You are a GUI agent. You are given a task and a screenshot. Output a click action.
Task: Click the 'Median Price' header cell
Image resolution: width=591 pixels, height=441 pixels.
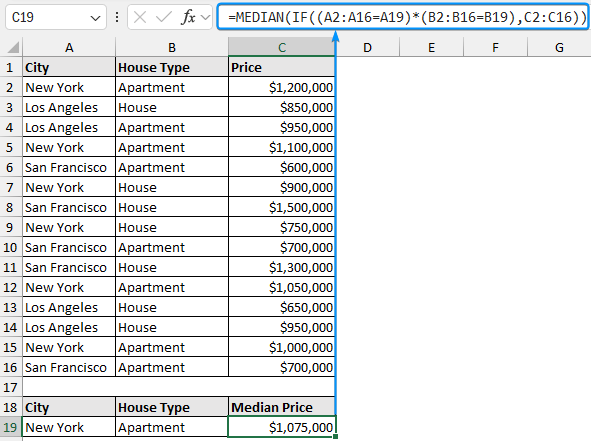point(282,407)
